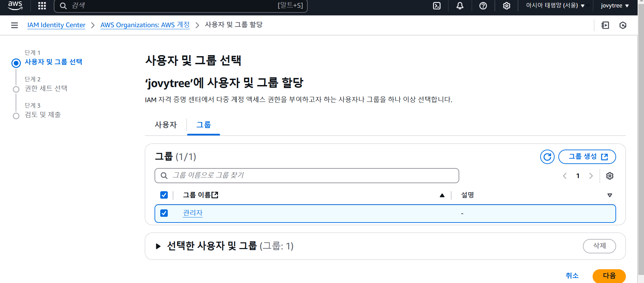Open console settings gear in top bar

507,6
